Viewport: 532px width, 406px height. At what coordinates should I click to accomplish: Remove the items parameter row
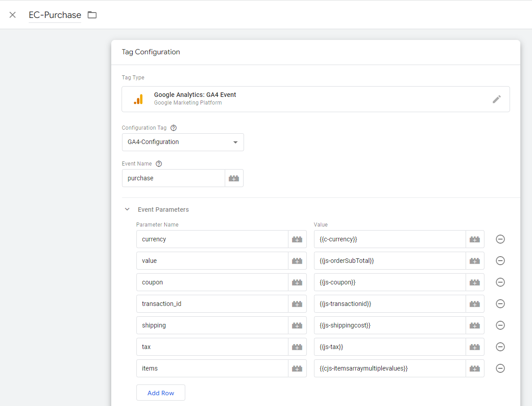[x=500, y=368]
